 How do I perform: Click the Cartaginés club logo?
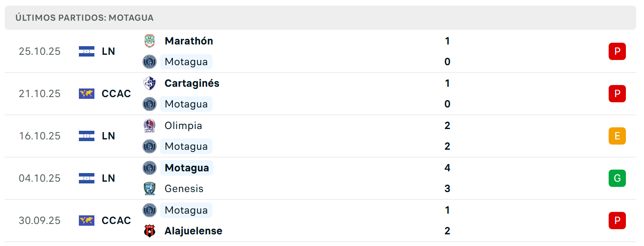click(150, 83)
